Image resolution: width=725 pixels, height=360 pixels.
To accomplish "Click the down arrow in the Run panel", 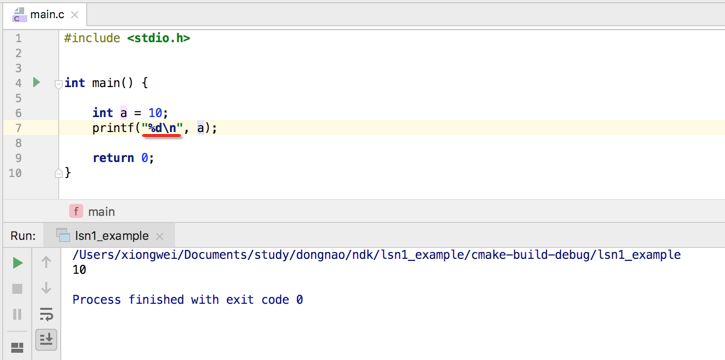I will coord(46,288).
